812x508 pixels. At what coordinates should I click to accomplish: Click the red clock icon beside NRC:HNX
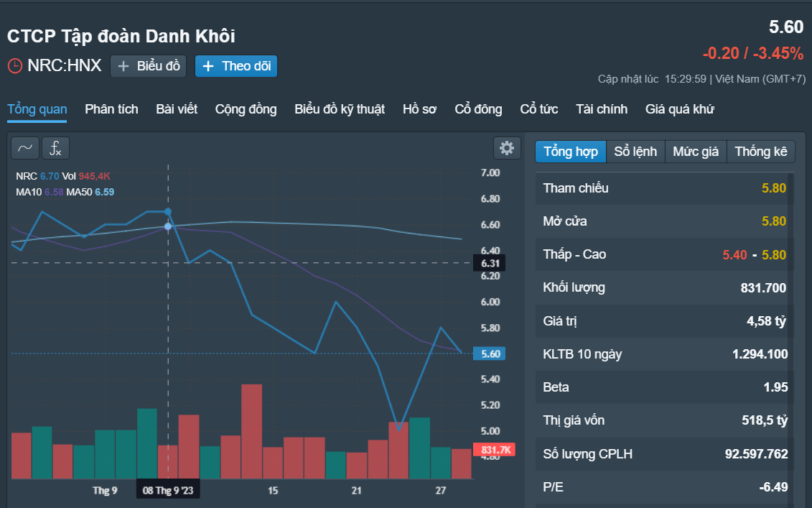point(15,66)
